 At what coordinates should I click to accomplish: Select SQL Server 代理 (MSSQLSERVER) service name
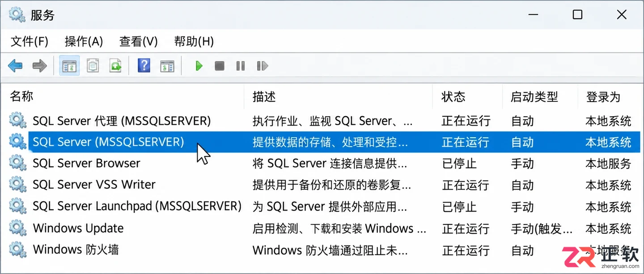[x=122, y=121]
